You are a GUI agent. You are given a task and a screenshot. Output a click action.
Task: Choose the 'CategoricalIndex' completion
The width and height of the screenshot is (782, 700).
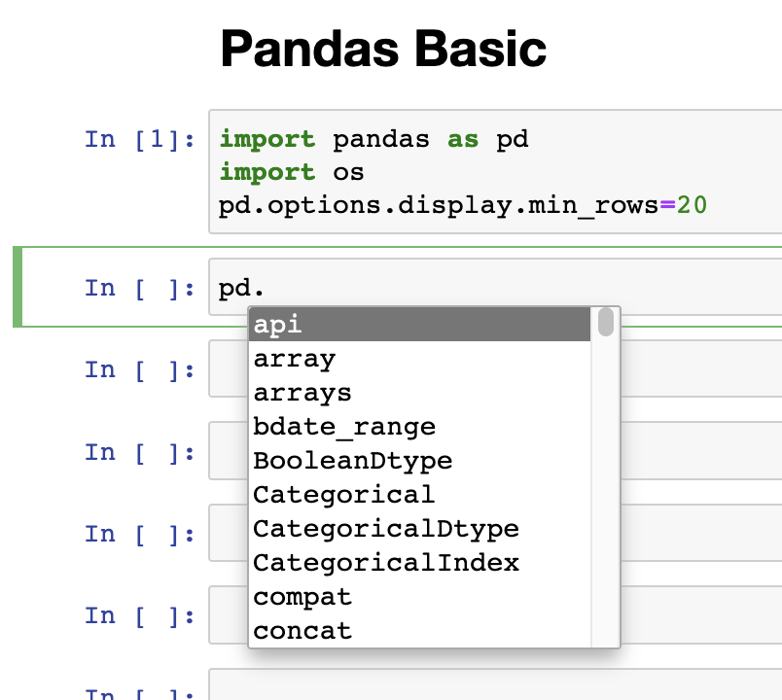coord(419,562)
